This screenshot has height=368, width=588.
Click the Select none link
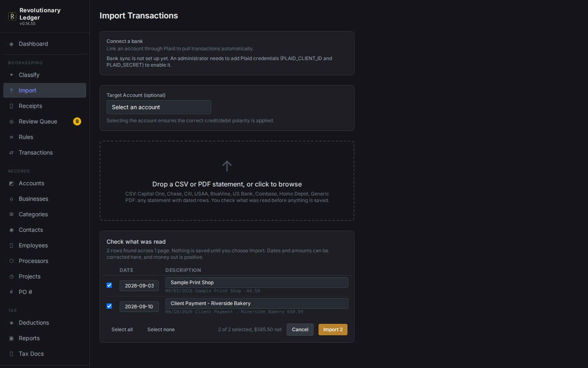(x=161, y=330)
